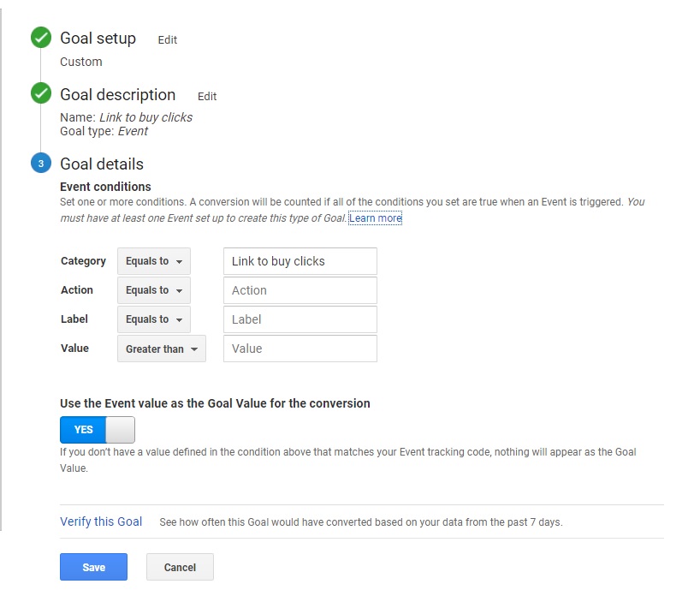Click into the Label input field
This screenshot has height=590, width=700.
(x=300, y=319)
